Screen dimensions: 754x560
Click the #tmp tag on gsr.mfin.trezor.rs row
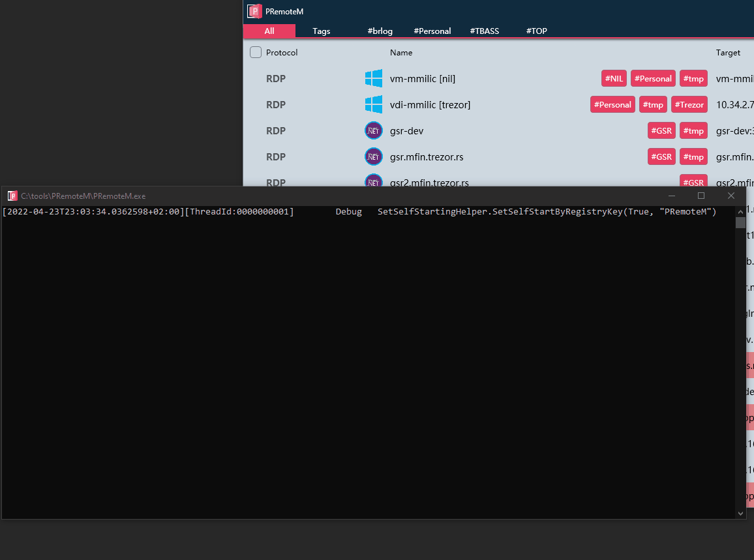tap(693, 156)
